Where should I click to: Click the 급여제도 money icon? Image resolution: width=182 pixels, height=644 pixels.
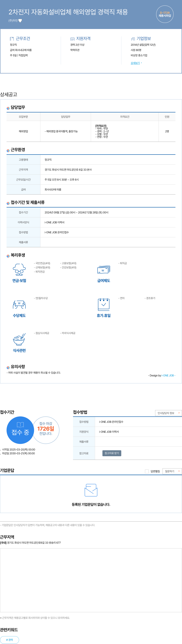click(103, 270)
